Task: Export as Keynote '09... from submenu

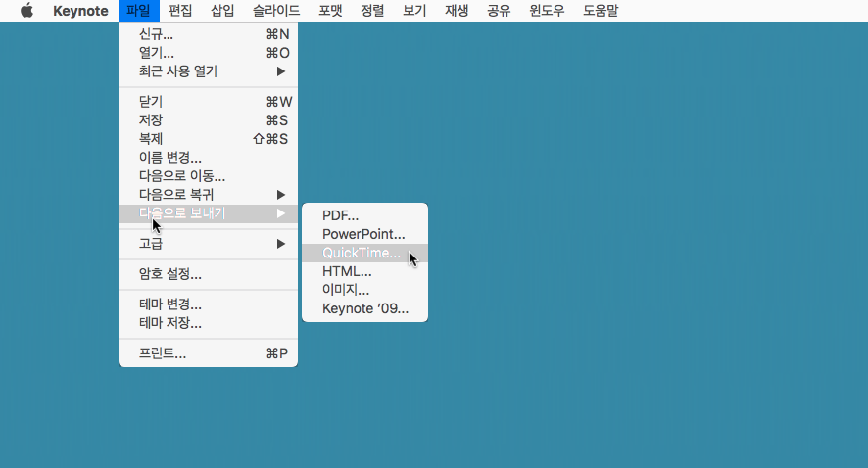Action: click(364, 308)
